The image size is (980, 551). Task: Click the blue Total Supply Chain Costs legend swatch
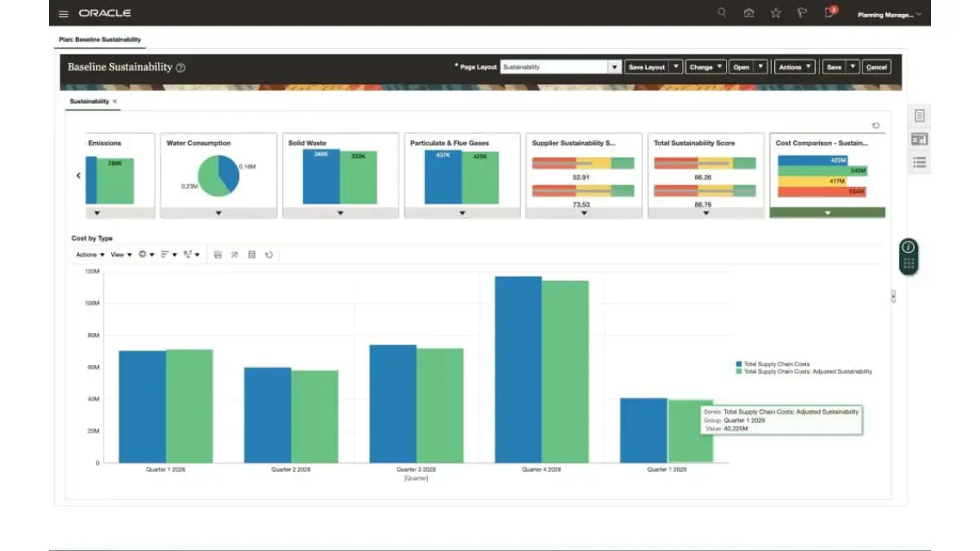coord(739,364)
